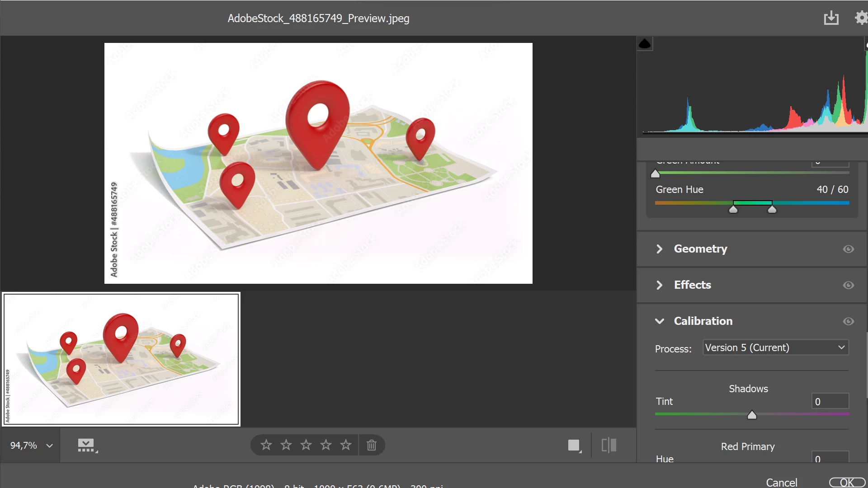This screenshot has height=488, width=868.
Task: Click the OK button
Action: point(847,482)
